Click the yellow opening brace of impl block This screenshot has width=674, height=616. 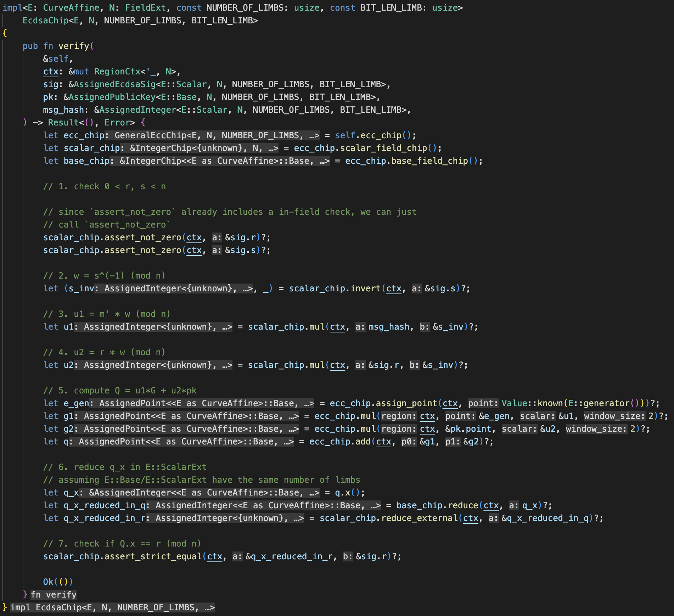tap(5, 33)
